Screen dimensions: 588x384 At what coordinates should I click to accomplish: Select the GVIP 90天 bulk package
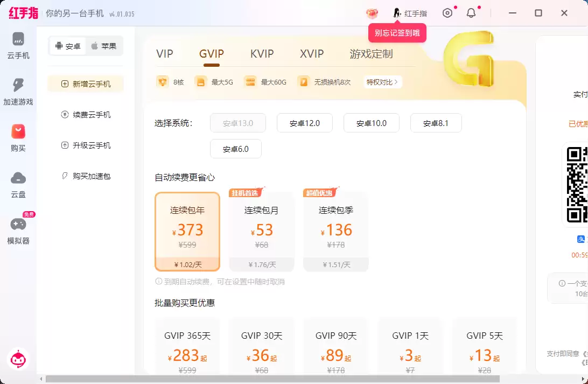coord(335,346)
